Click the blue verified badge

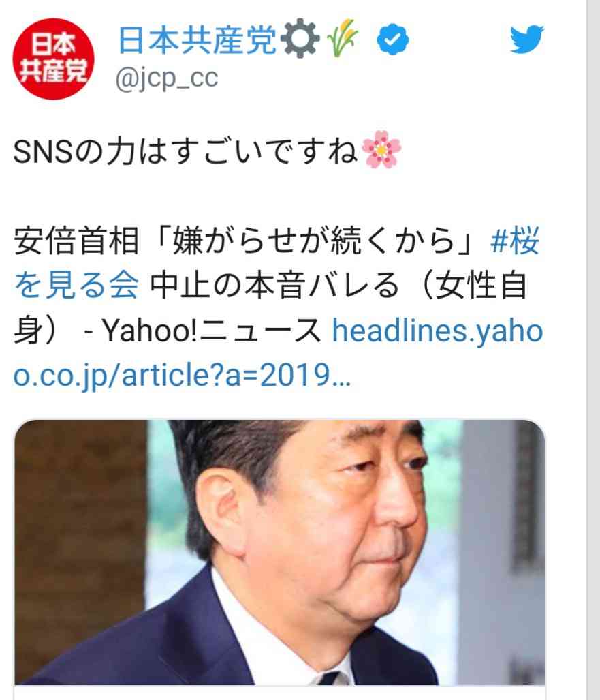click(x=392, y=40)
